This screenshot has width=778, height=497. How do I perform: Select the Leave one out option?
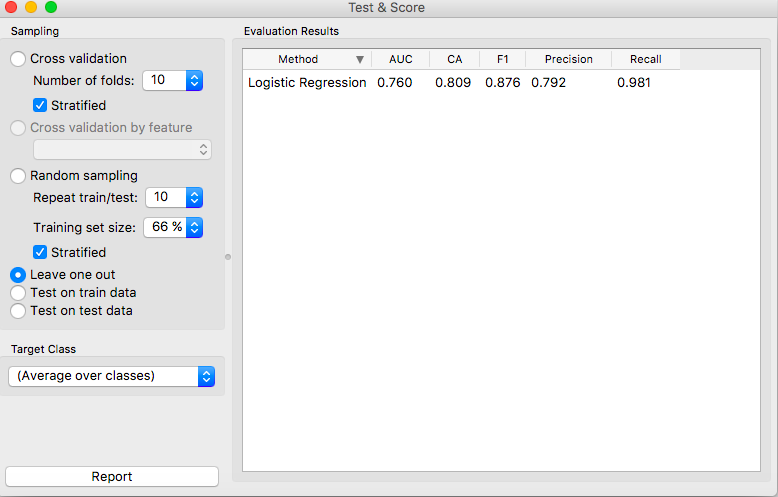18,274
